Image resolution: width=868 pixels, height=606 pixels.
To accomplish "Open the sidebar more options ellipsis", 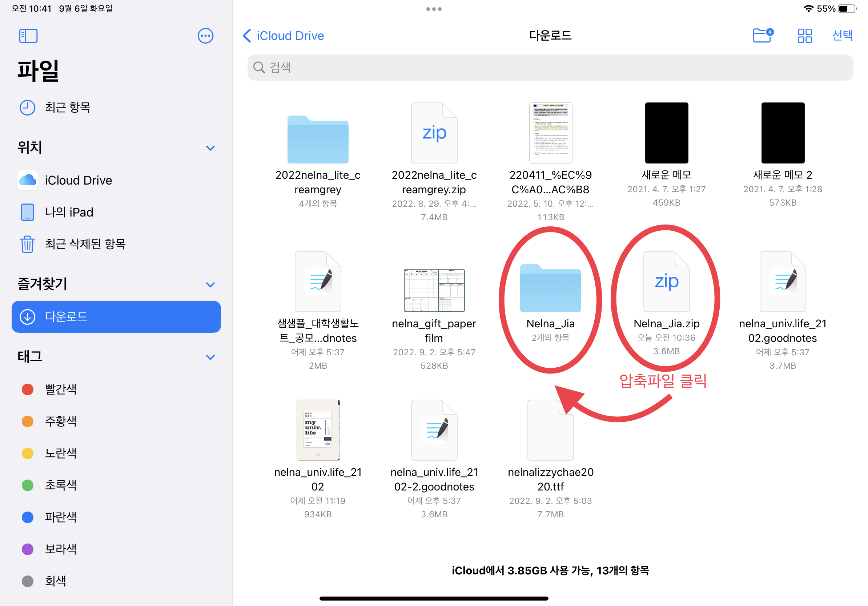I will click(205, 36).
